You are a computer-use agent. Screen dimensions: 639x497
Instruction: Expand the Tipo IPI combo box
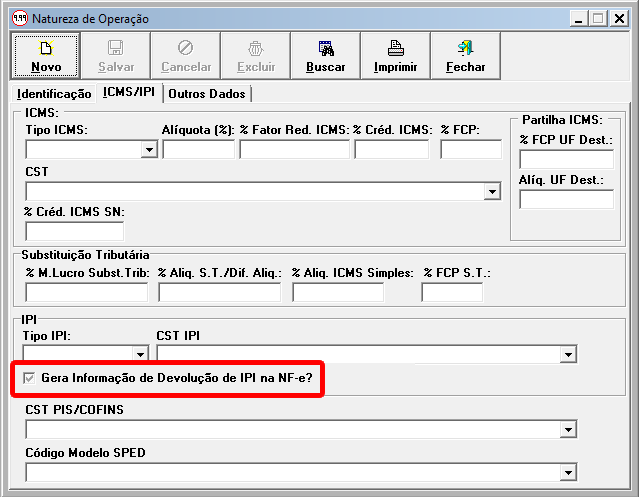139,354
